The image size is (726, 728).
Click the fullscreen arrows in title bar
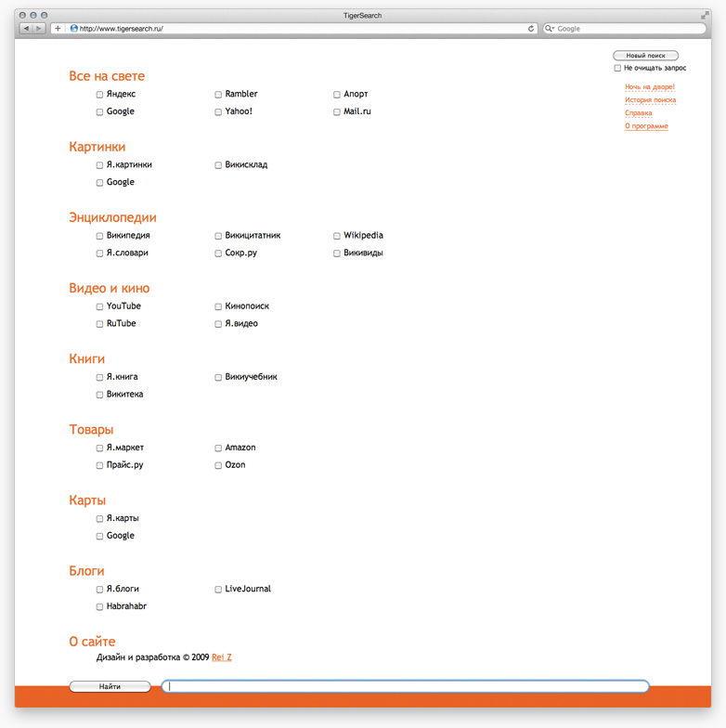[705, 15]
